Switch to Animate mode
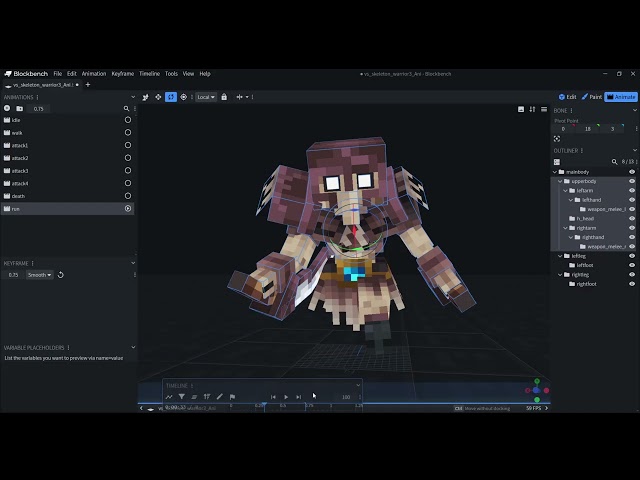Image resolution: width=640 pixels, height=480 pixels. point(621,97)
